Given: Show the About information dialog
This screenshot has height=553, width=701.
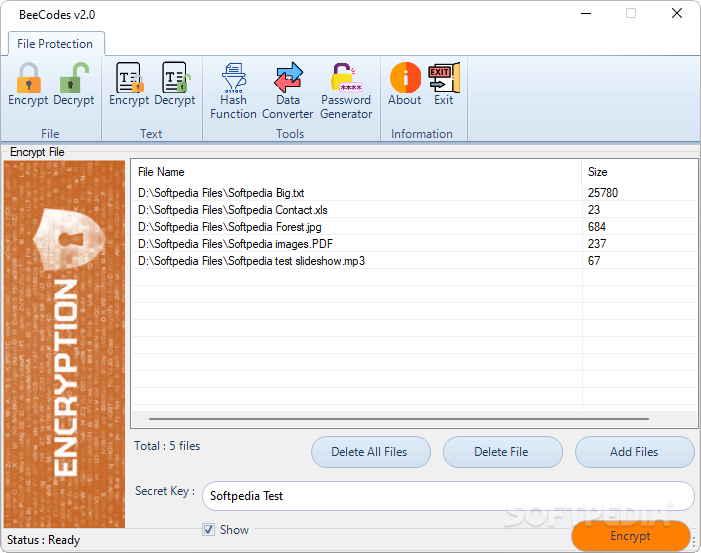Looking at the screenshot, I should (x=405, y=84).
